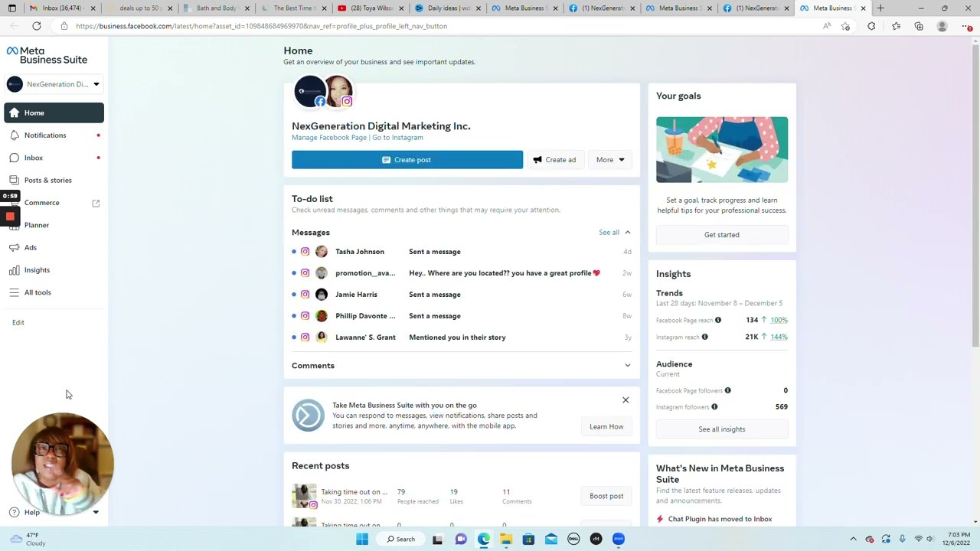Open Jamie Harris message
980x551 pixels.
[x=462, y=295]
